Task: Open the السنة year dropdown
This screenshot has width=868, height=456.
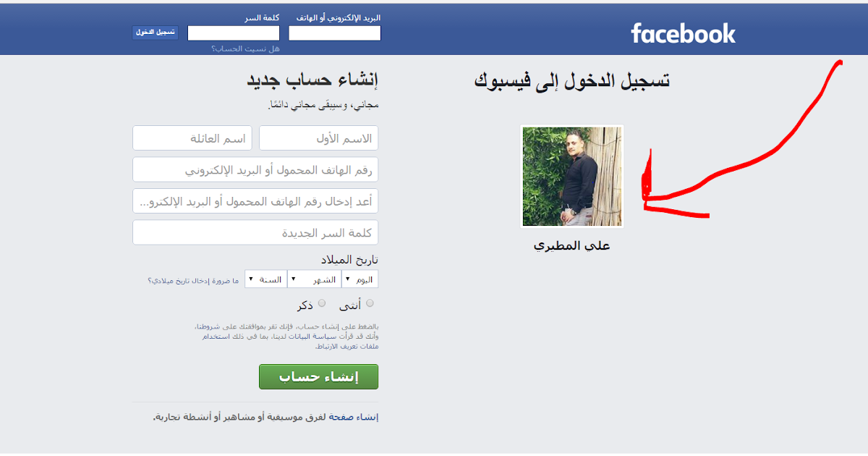Action: pyautogui.click(x=266, y=279)
